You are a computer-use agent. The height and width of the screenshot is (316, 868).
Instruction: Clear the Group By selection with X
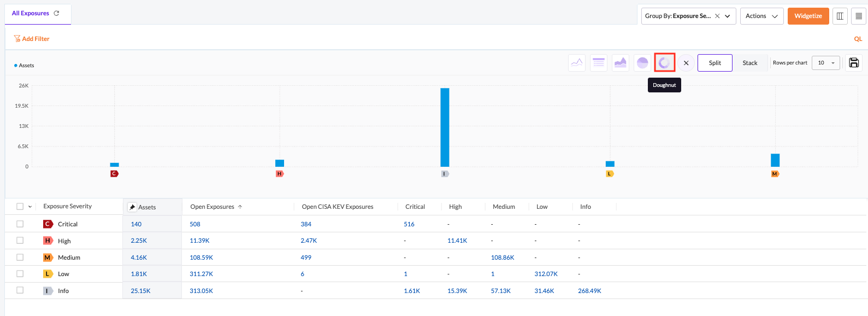tap(717, 16)
